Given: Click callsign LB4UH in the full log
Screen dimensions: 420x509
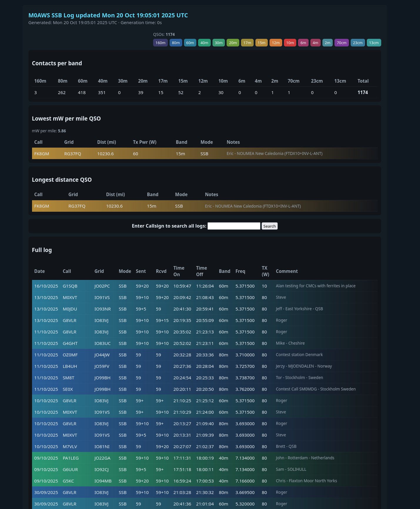Looking at the screenshot, I should [x=70, y=366].
